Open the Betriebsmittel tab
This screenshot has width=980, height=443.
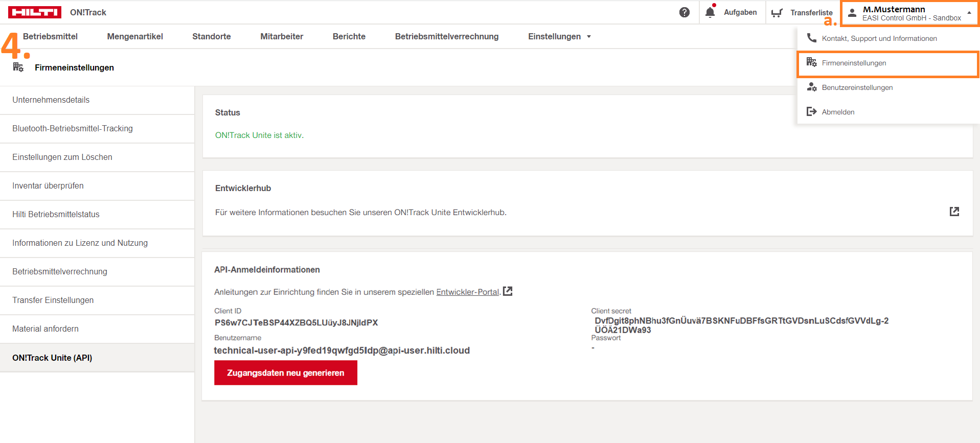click(50, 36)
